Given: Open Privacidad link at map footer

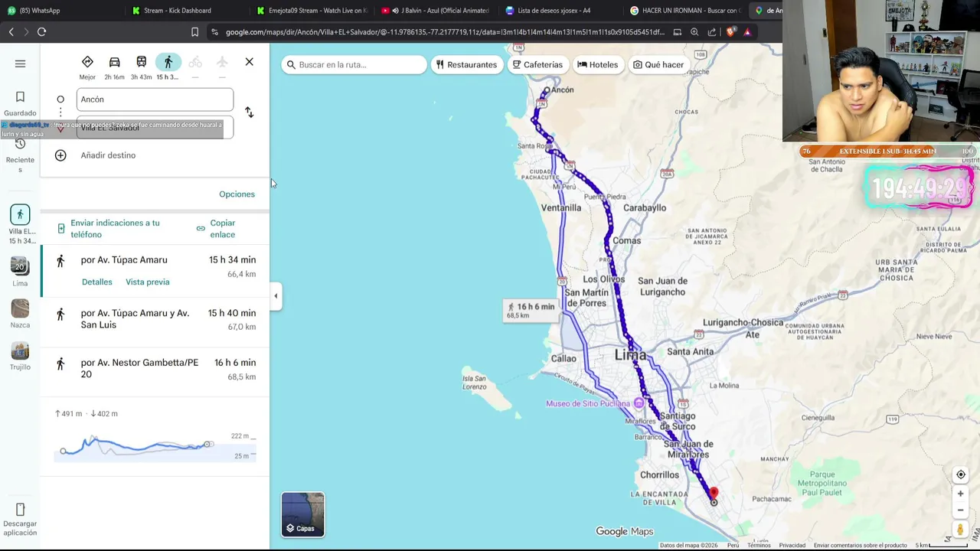Looking at the screenshot, I should [x=792, y=546].
